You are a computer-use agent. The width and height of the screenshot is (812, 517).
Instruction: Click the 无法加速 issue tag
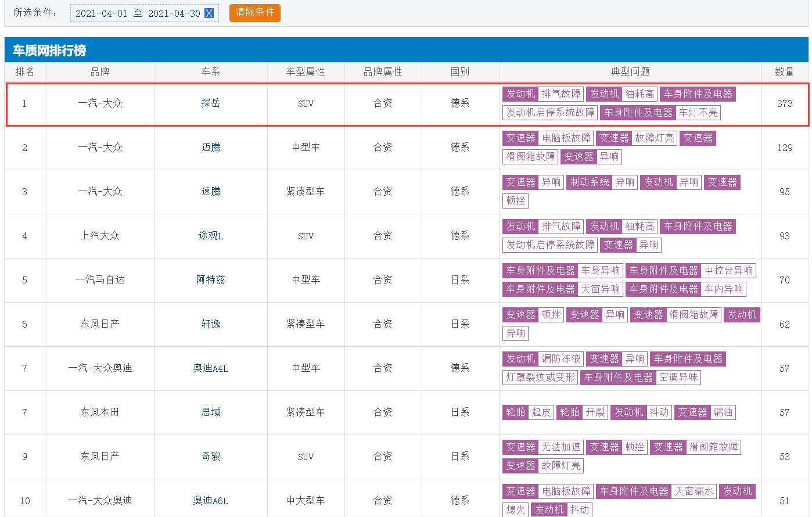[x=561, y=447]
